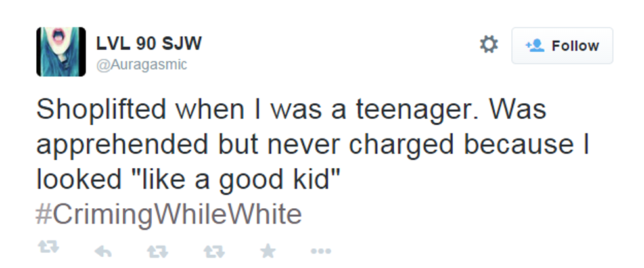Reply to the tweet with arrow icon
644x268 pixels.
click(x=103, y=250)
